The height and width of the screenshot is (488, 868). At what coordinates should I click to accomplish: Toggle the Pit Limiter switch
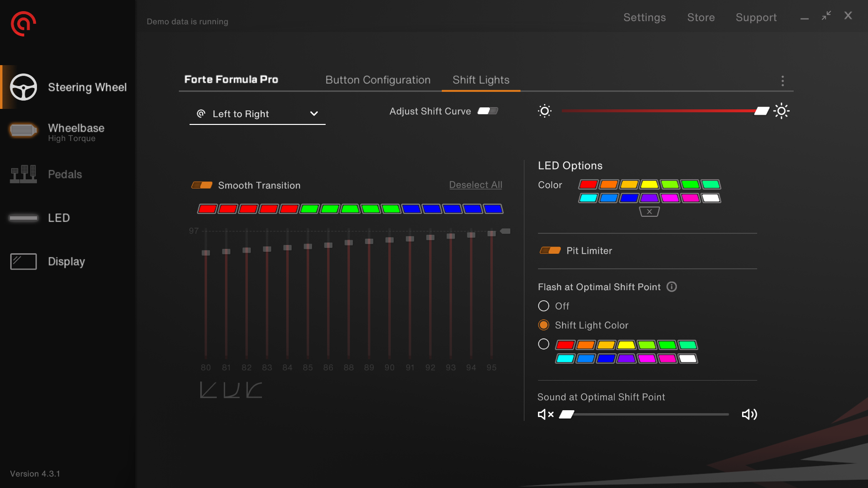(550, 251)
